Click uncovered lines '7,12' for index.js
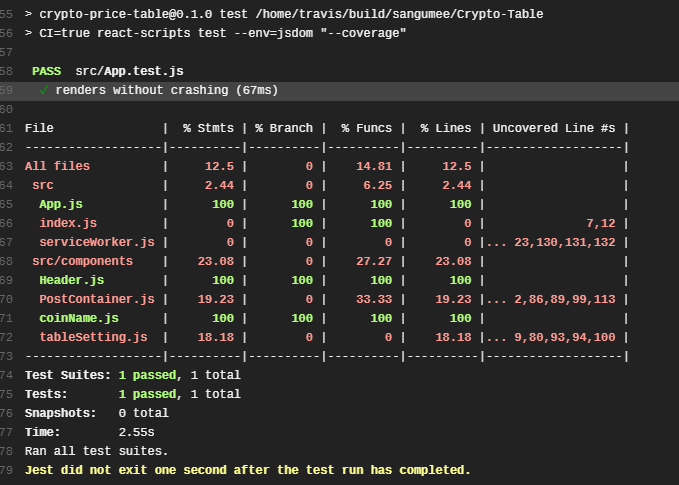The width and height of the screenshot is (679, 485). [601, 223]
